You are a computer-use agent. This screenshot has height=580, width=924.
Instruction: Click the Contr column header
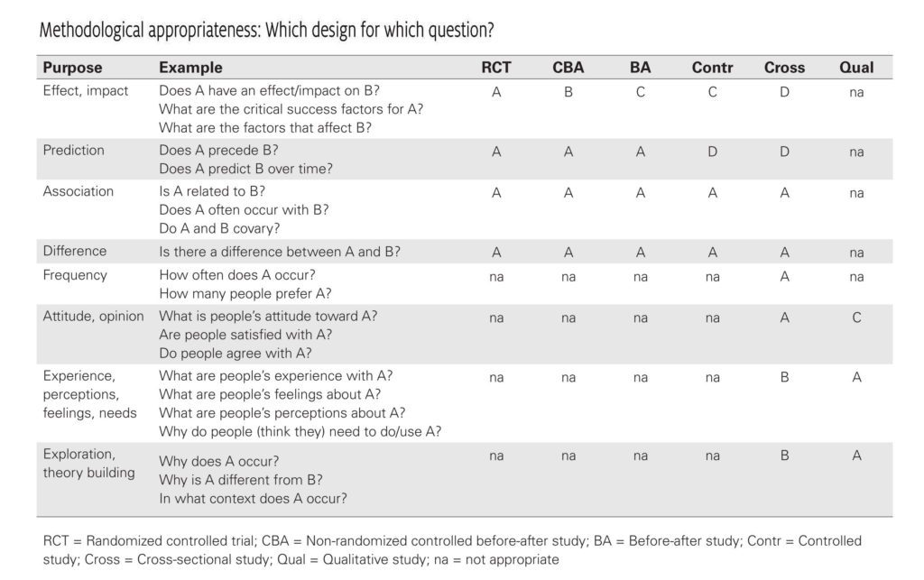click(x=713, y=68)
